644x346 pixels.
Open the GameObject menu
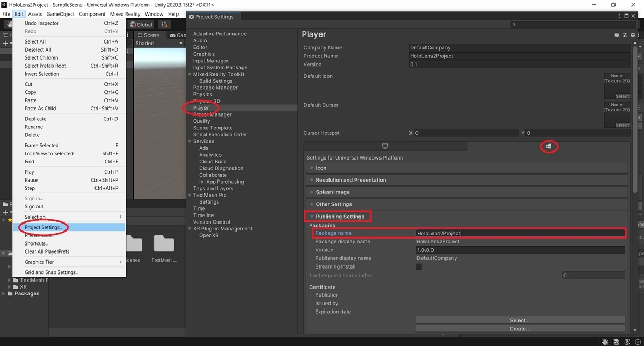61,14
